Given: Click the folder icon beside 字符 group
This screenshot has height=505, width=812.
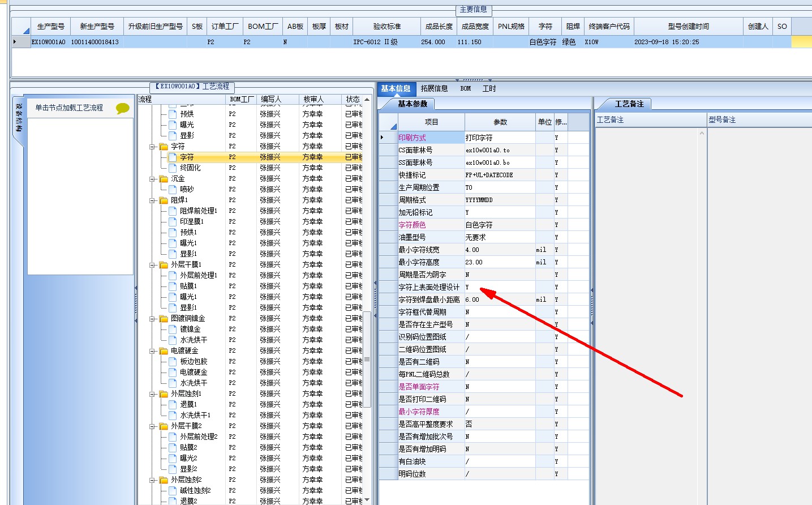Looking at the screenshot, I should pos(164,147).
